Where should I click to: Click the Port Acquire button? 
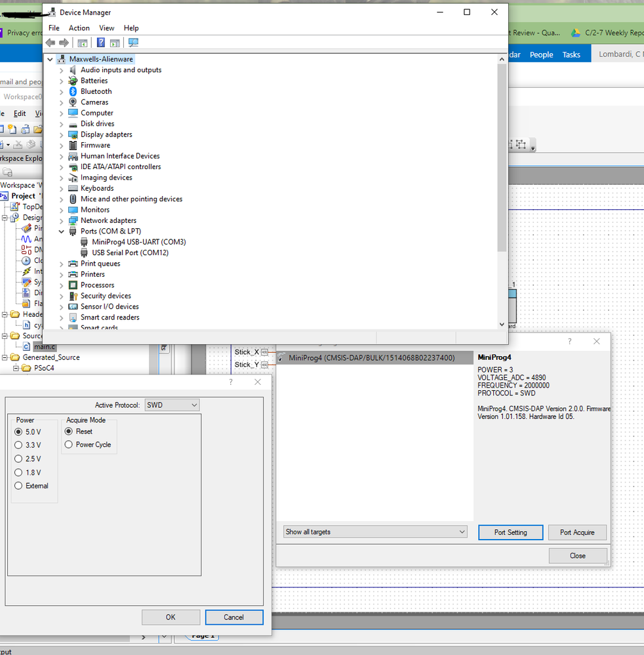coord(577,532)
